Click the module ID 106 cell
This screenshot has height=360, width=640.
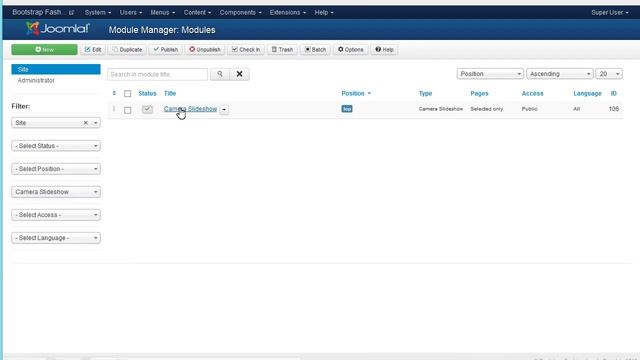coord(613,109)
